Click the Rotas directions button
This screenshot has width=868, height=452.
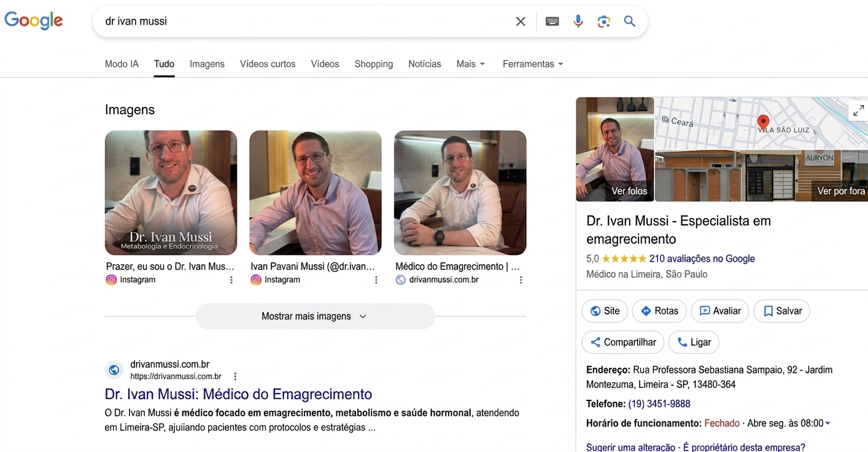(x=659, y=311)
